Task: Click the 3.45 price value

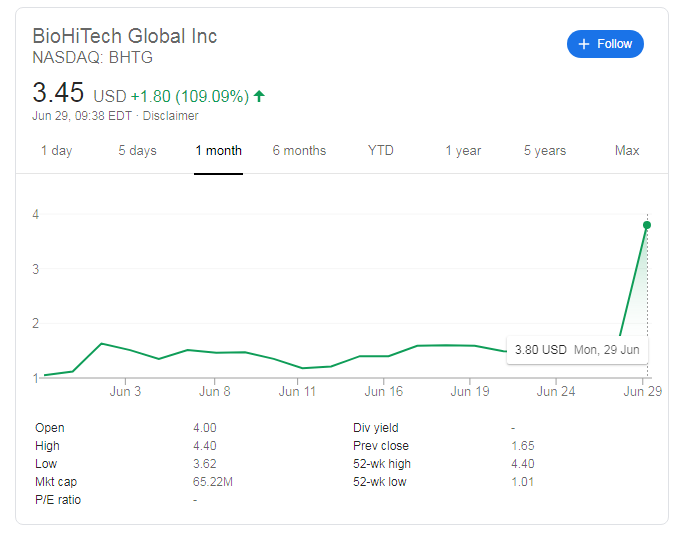Action: (x=58, y=93)
